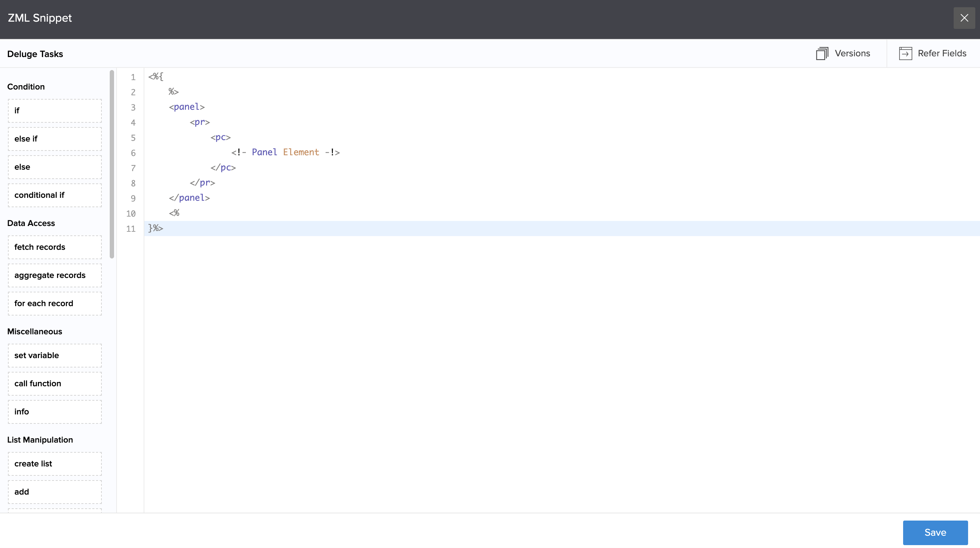Image resolution: width=980 pixels, height=548 pixels.
Task: Click the 'add' list manipulation task
Action: (55, 492)
